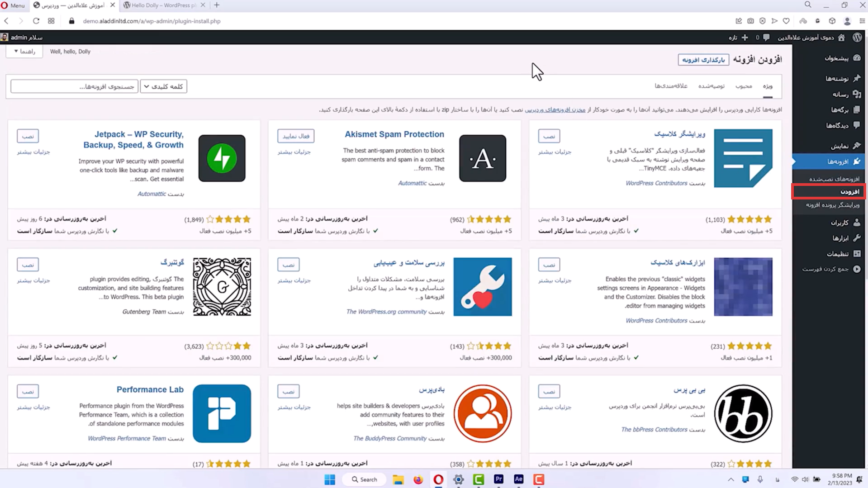The height and width of the screenshot is (488, 868).
Task: Select the Popular (محبوب) tab
Action: pyautogui.click(x=744, y=86)
